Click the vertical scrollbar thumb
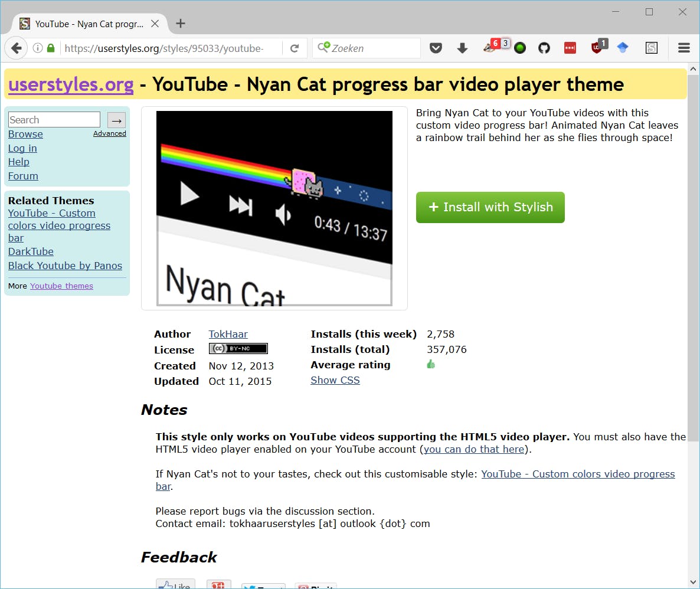 click(693, 257)
